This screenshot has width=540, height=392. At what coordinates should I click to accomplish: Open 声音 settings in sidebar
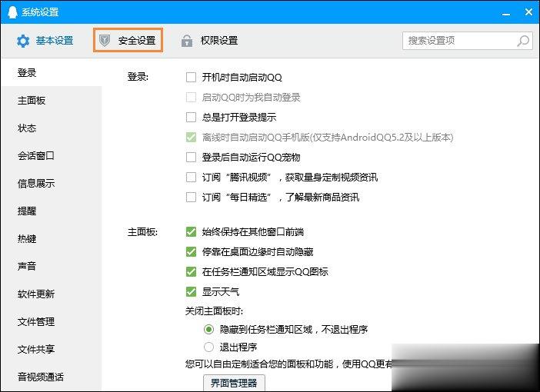52,266
